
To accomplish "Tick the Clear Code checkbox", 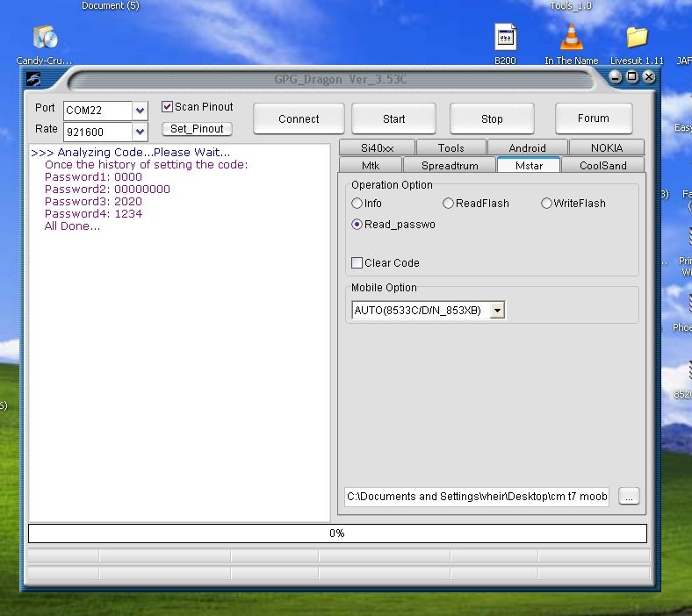I will coord(357,263).
